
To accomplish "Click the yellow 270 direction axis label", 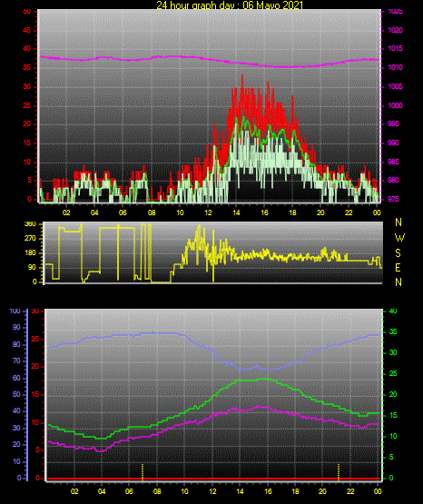I will tap(30, 239).
